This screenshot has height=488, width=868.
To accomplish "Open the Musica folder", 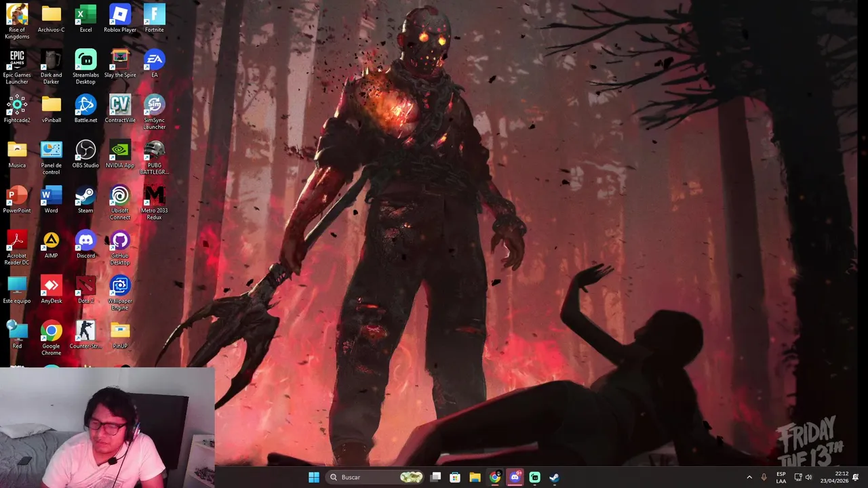I will click(17, 154).
